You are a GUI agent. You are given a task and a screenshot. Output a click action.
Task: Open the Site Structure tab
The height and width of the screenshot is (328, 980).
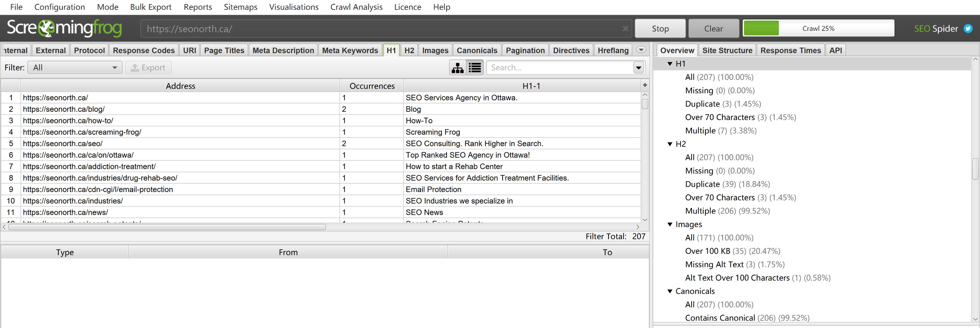click(727, 50)
